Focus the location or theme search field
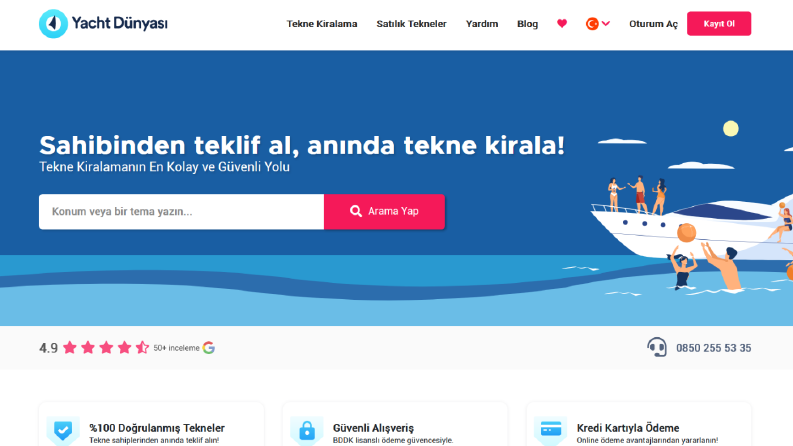793x446 pixels. click(x=182, y=211)
